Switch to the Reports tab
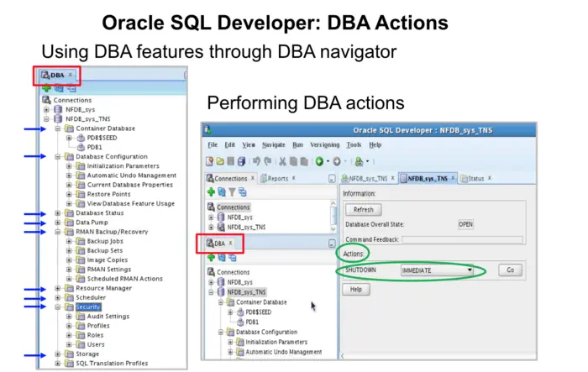588x372 pixels. [x=278, y=179]
